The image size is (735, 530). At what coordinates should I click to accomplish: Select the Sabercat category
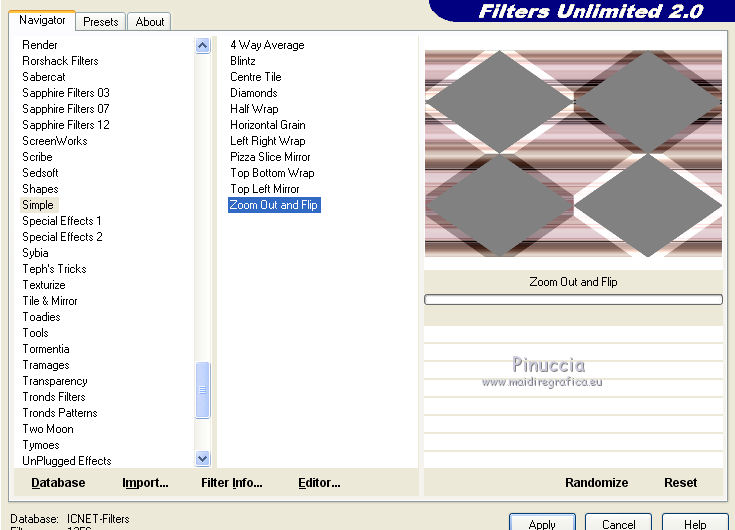pyautogui.click(x=44, y=77)
